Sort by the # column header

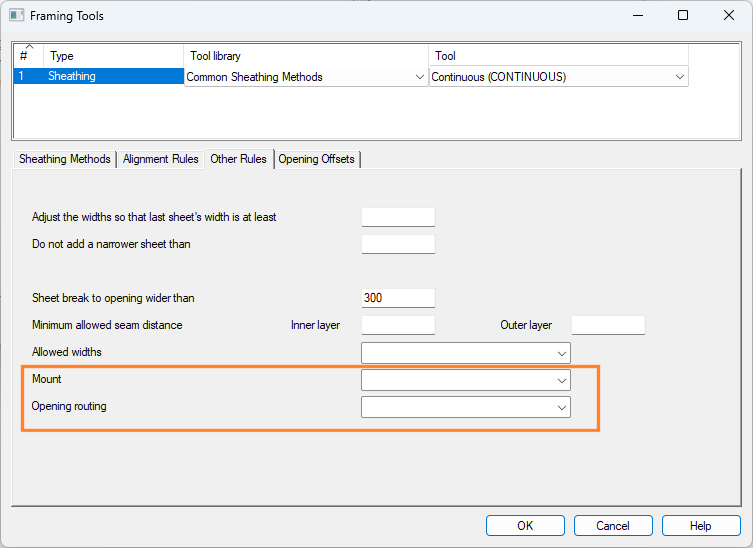pos(28,55)
